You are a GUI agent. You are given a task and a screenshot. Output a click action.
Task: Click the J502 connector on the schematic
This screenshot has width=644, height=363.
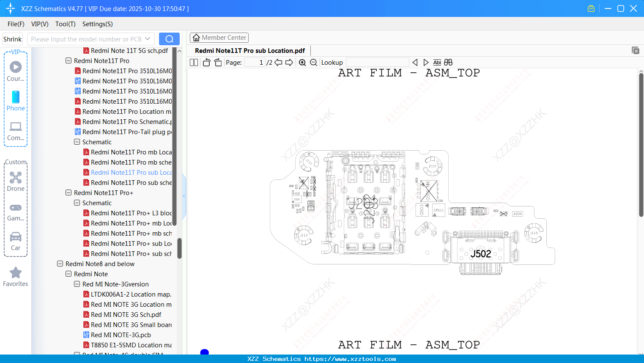[481, 253]
